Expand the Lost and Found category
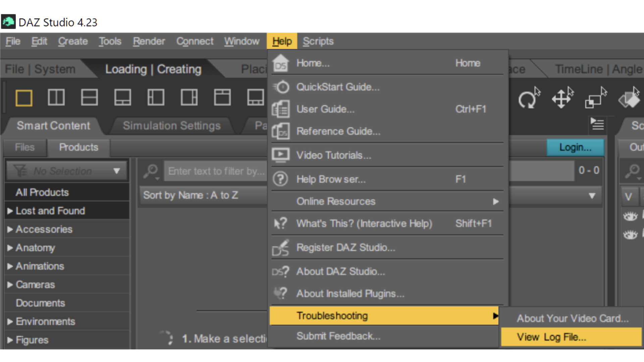Screen dimensions: 644x362 coord(10,211)
